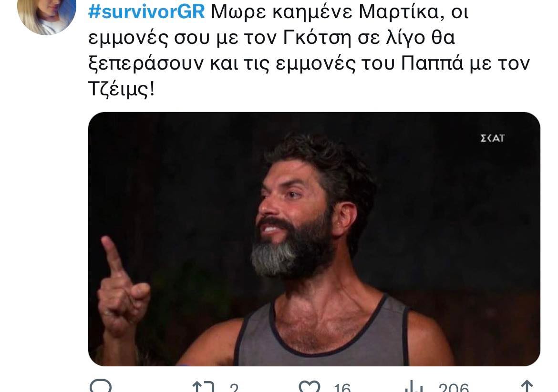
Task: Select the retweet count showing 2
Action: point(234,387)
